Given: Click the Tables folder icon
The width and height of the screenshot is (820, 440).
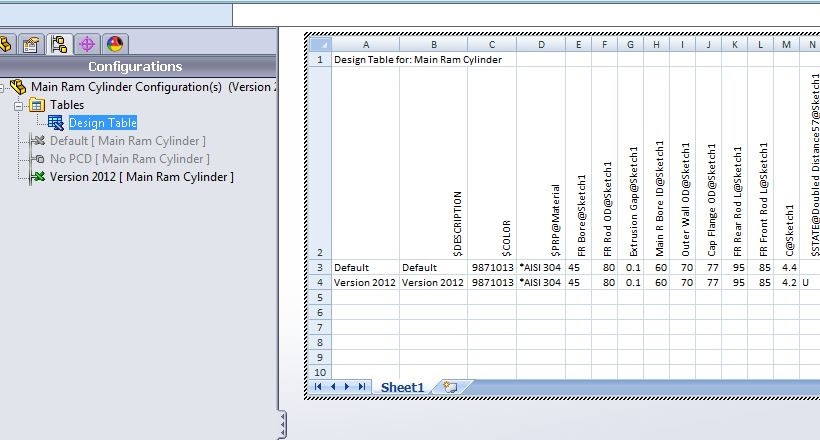Looking at the screenshot, I should point(37,105).
